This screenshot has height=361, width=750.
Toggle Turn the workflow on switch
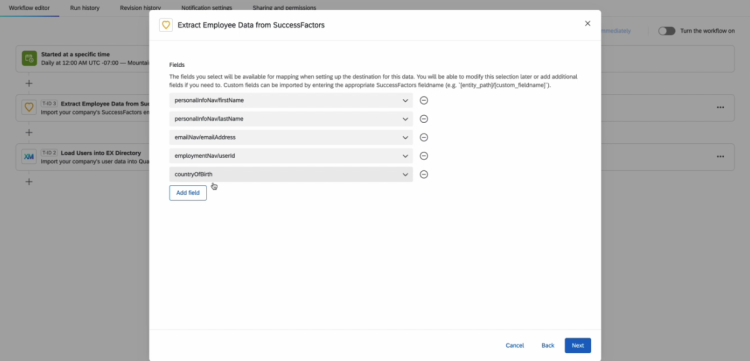coord(666,31)
